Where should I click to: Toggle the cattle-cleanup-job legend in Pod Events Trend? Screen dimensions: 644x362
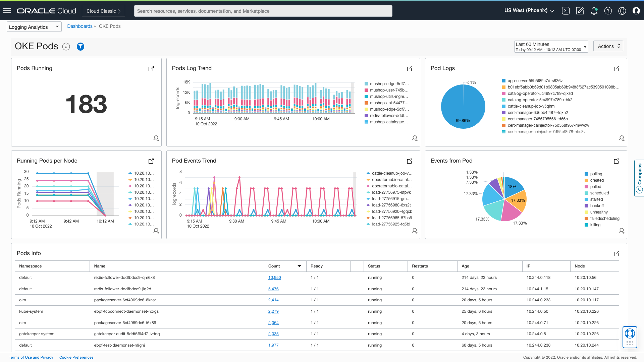click(392, 173)
